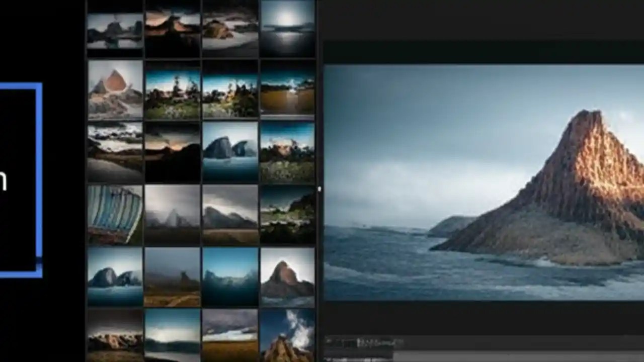Click the white marker on the panel divider
Image resolution: width=644 pixels, height=362 pixels.
click(x=319, y=189)
